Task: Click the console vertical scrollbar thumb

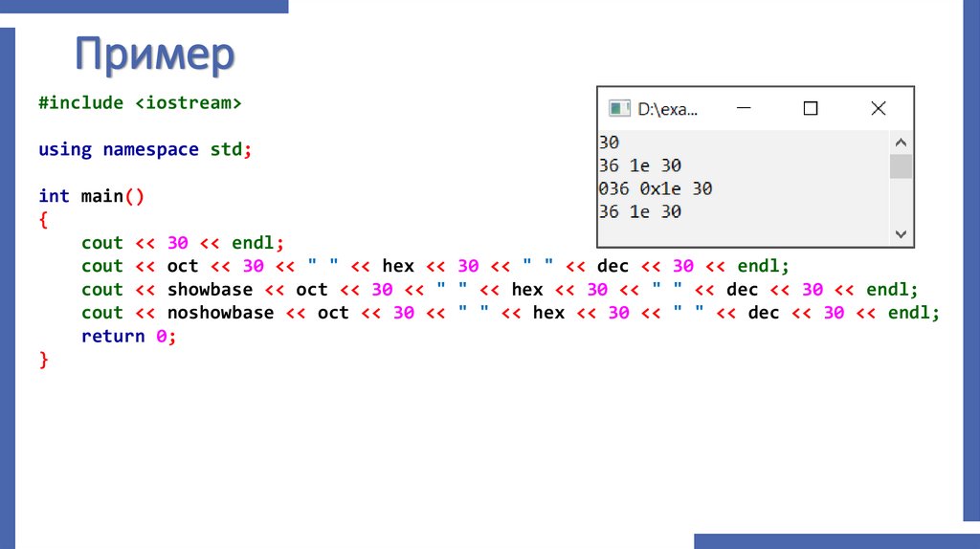Action: coord(901,166)
